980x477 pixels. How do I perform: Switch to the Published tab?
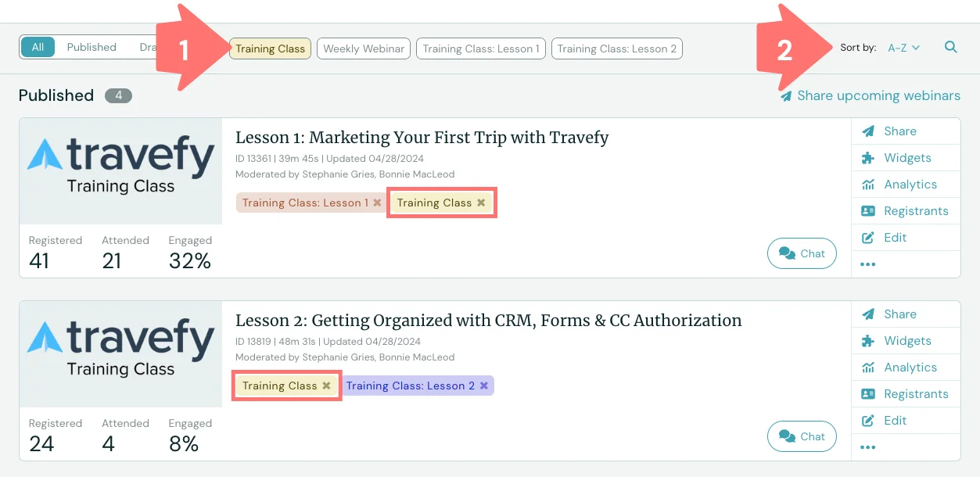point(92,47)
